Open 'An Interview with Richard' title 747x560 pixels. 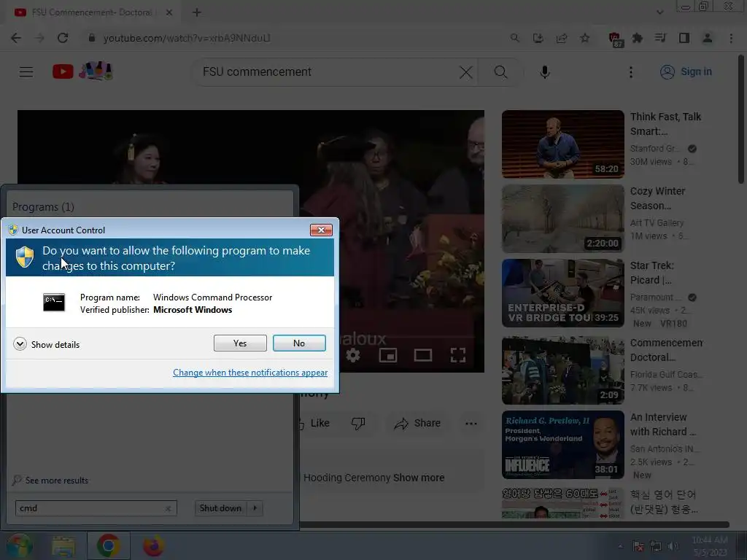pos(662,424)
